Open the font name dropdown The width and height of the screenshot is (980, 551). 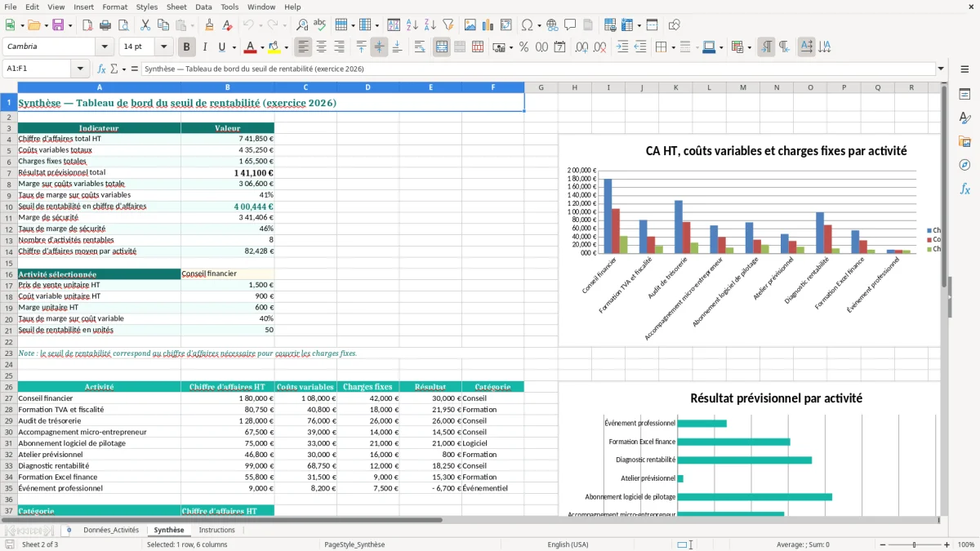[x=104, y=47]
